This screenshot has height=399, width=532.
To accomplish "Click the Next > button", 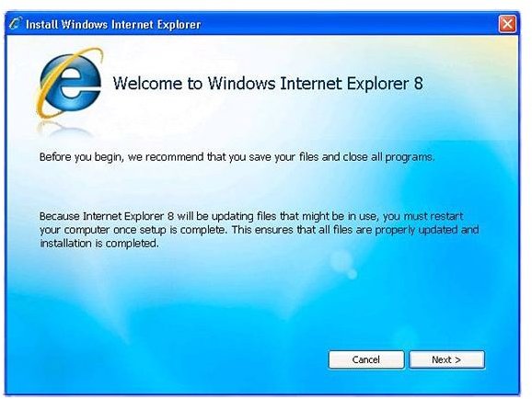I will 446,359.
